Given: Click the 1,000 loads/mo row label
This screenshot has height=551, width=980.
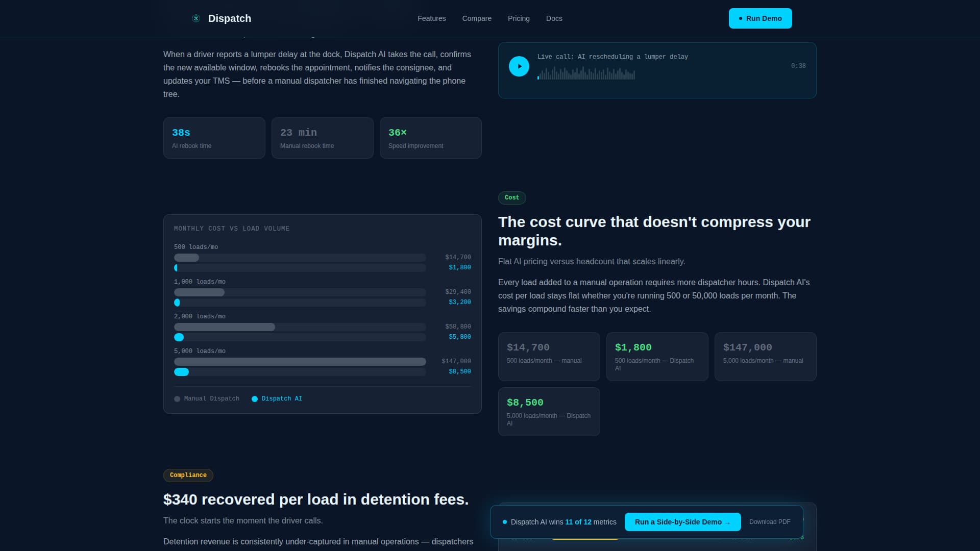Looking at the screenshot, I should tap(200, 282).
